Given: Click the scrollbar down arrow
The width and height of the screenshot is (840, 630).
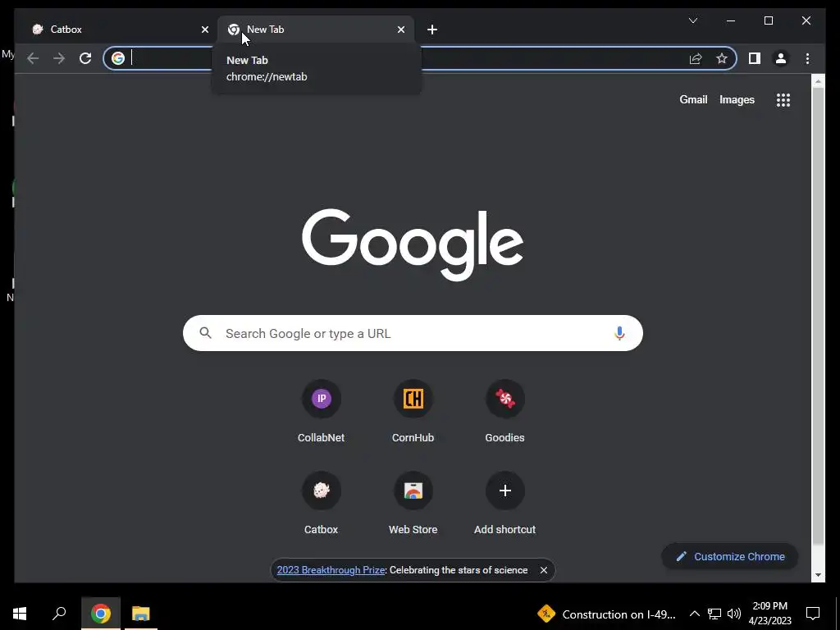Looking at the screenshot, I should 818,575.
